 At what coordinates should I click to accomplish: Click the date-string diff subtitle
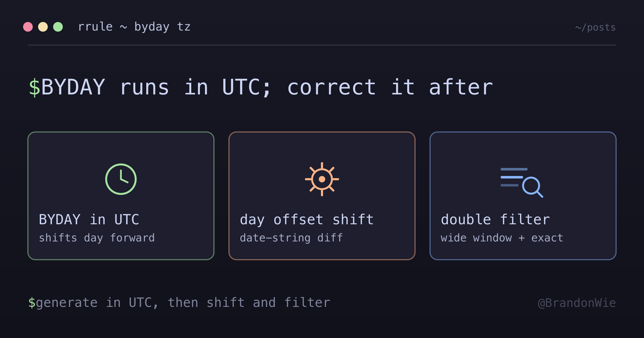click(x=291, y=238)
